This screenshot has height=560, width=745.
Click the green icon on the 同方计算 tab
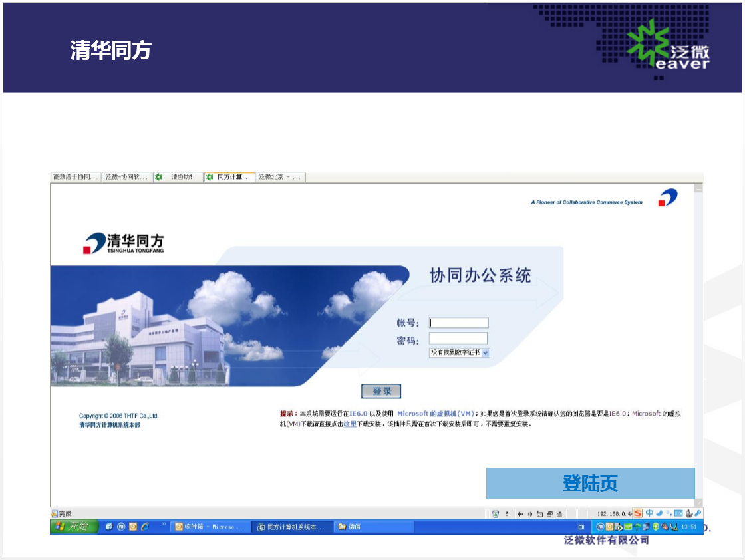[x=210, y=177]
